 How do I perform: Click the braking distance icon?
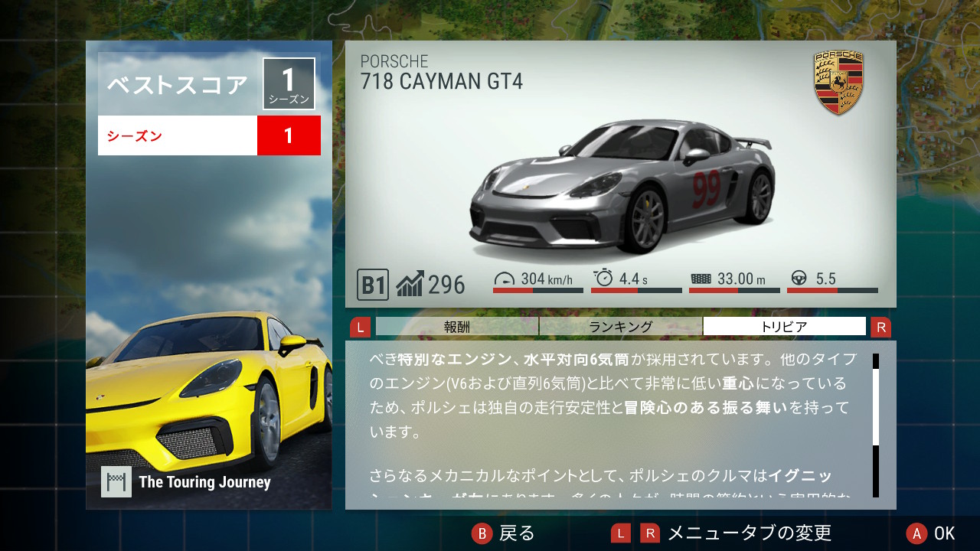tap(701, 279)
